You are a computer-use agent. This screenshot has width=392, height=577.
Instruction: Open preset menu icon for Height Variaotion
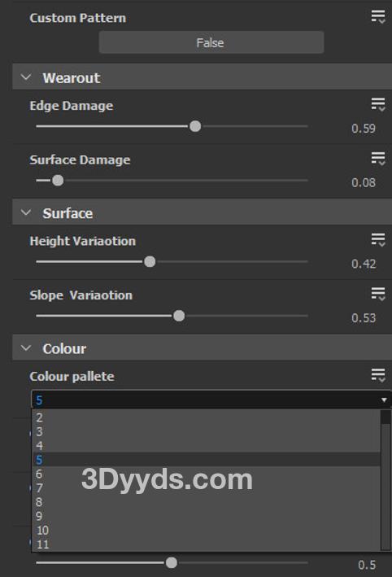tap(378, 240)
